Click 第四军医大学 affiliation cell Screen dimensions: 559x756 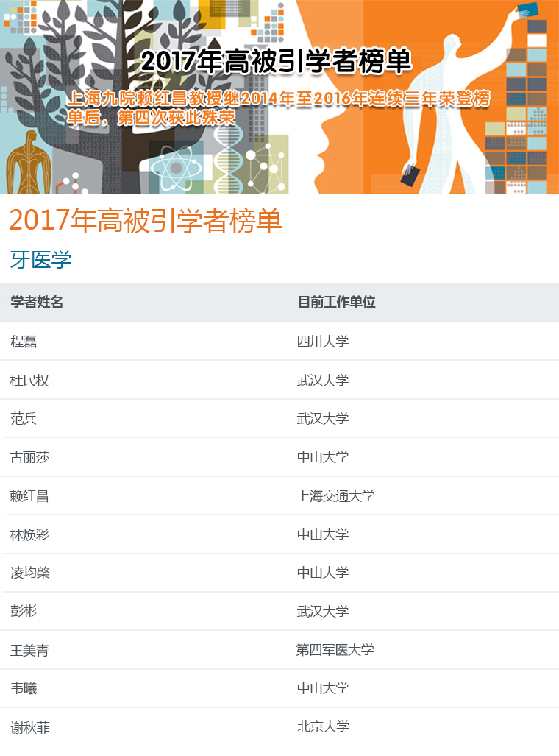pos(335,650)
